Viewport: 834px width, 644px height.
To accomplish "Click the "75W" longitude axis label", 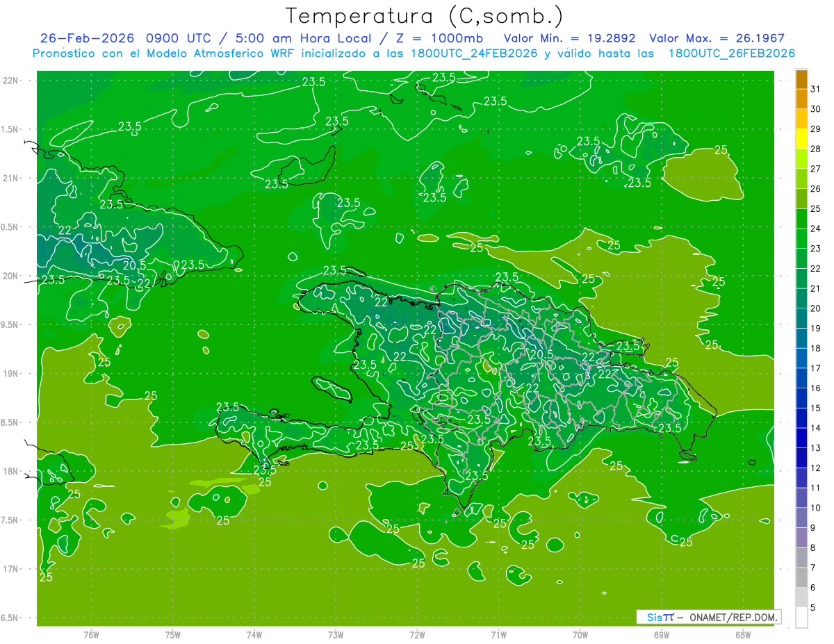I will [x=172, y=634].
